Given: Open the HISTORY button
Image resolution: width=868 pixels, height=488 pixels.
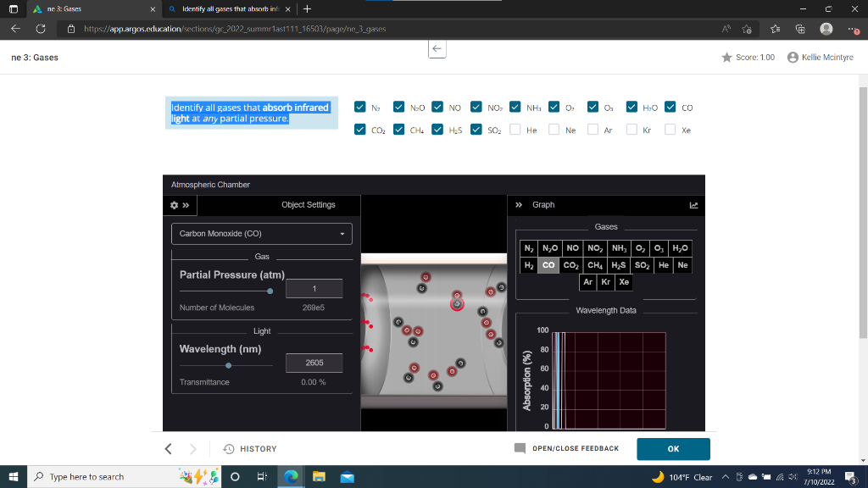Looking at the screenshot, I should 250,449.
